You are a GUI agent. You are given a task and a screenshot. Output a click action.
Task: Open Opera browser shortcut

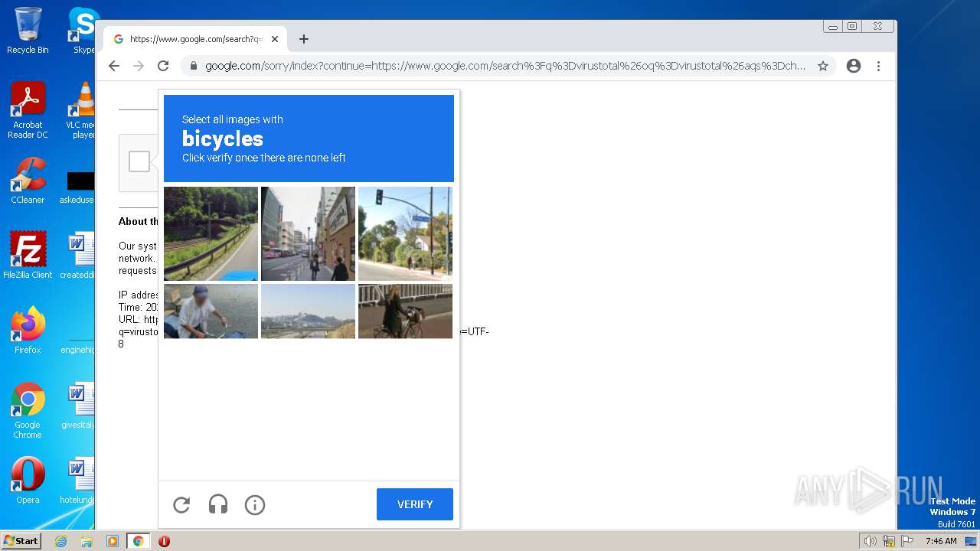28,481
